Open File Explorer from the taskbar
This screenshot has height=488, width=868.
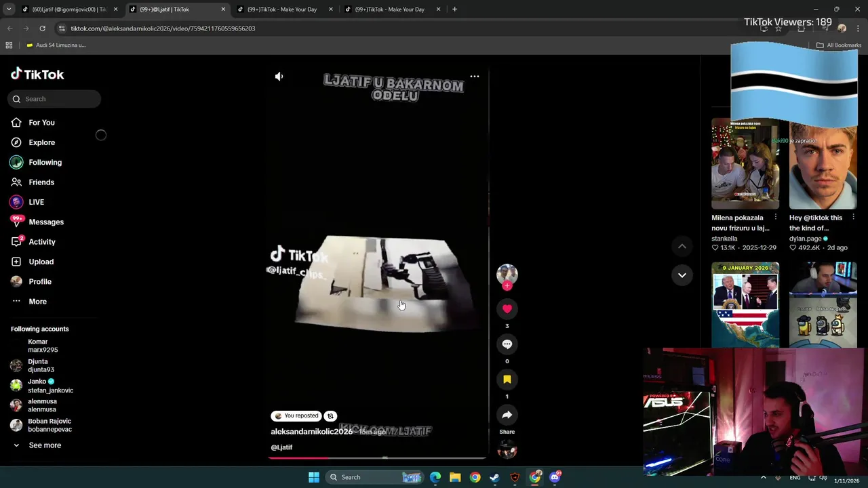point(455,477)
